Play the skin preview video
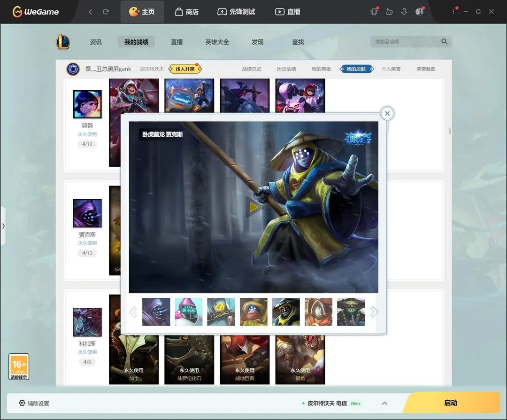Viewport: 507px width, 420px height. [x=253, y=207]
